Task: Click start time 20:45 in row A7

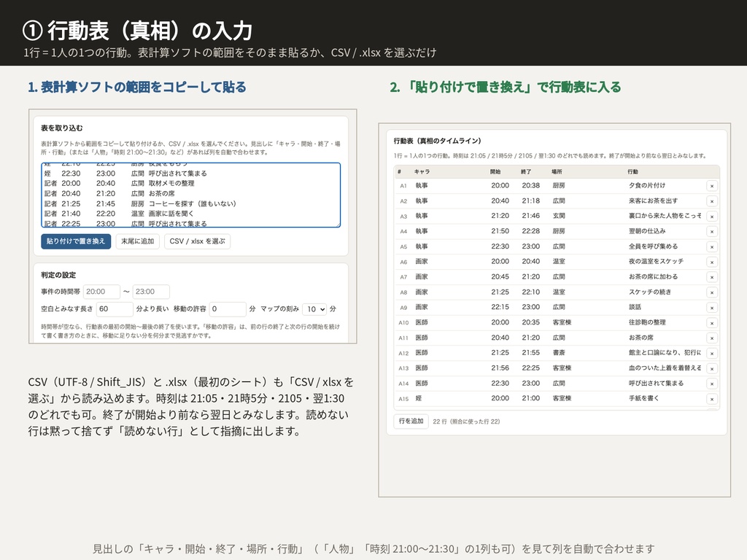Action: coord(500,276)
